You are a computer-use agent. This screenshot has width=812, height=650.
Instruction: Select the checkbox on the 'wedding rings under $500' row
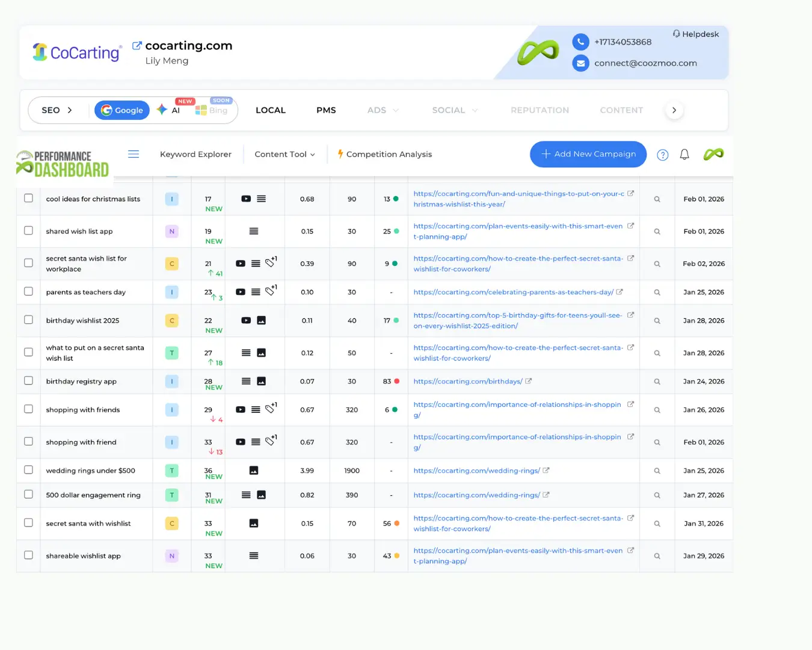(28, 470)
